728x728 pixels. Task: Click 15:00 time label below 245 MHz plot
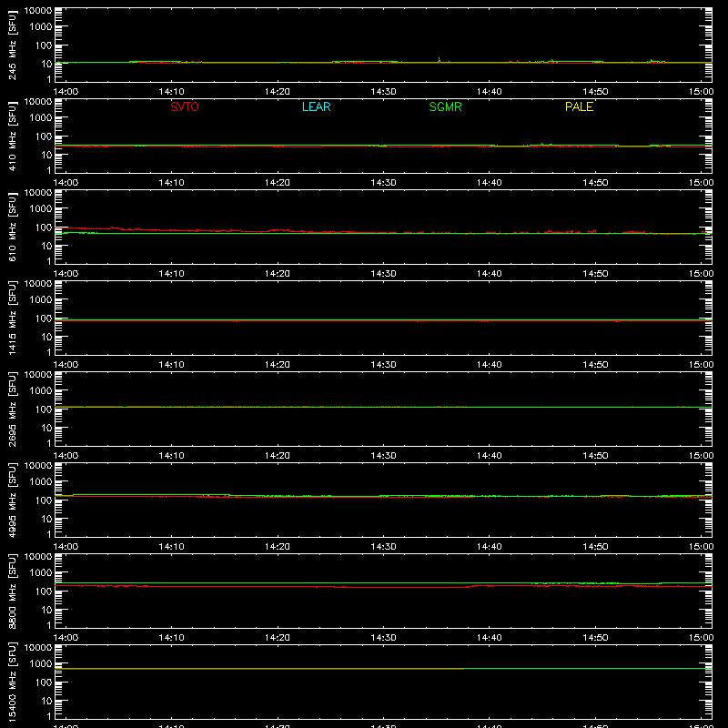[701, 92]
